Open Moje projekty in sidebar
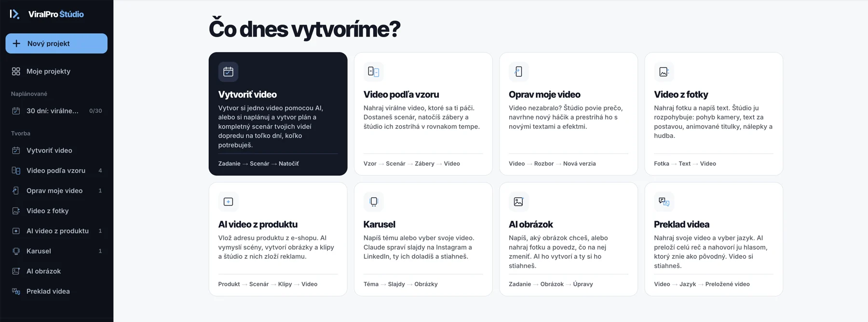Screen dimensions: 868x322 [x=56, y=71]
